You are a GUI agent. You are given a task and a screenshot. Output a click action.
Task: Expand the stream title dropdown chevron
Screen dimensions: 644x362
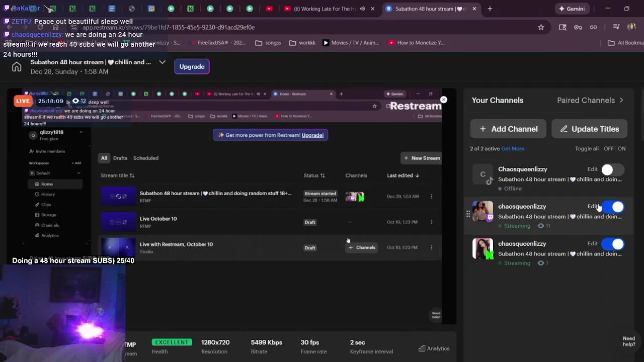(162, 62)
